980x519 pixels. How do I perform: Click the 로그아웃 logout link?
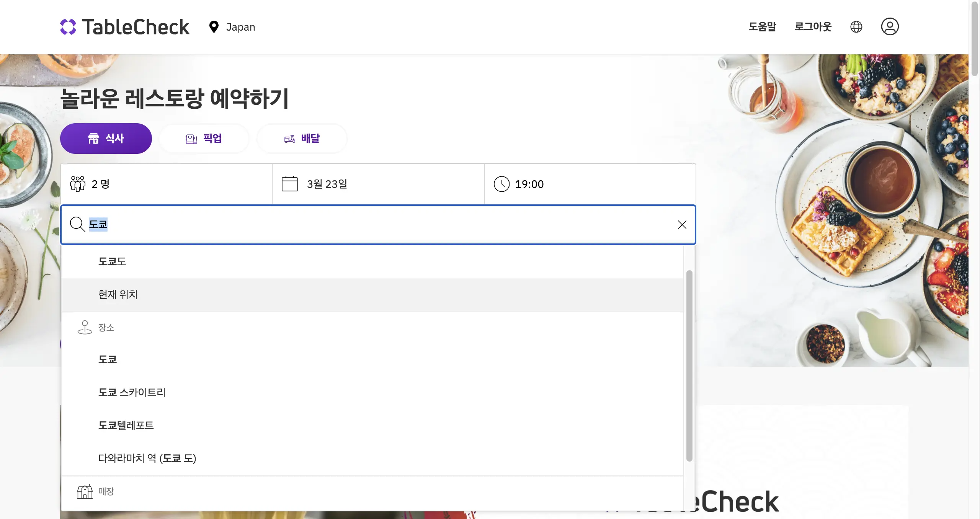point(813,26)
